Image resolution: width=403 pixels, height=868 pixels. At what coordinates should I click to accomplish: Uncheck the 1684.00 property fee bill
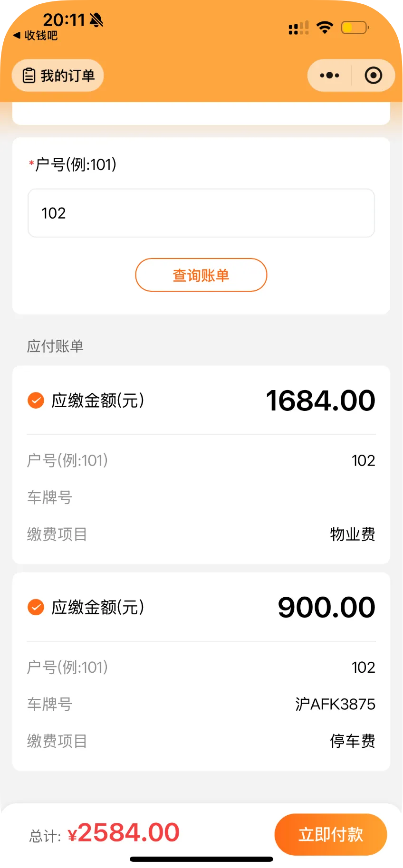pos(36,401)
